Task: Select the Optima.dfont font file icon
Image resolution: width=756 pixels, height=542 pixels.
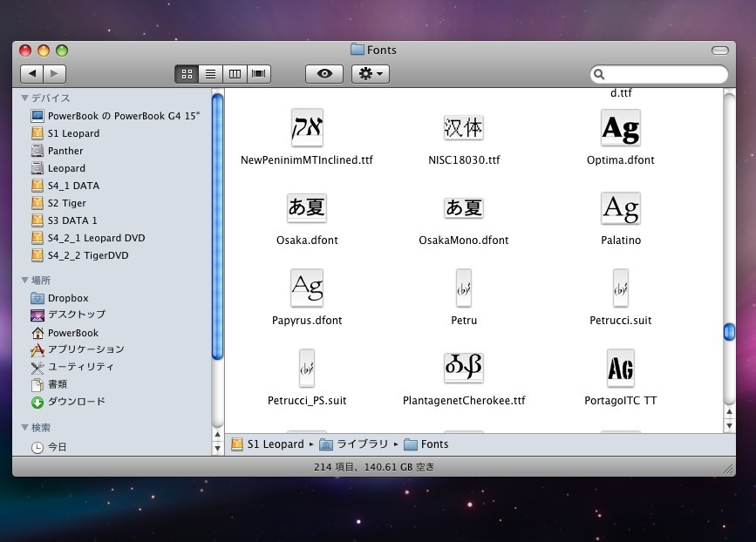Action: pyautogui.click(x=620, y=129)
